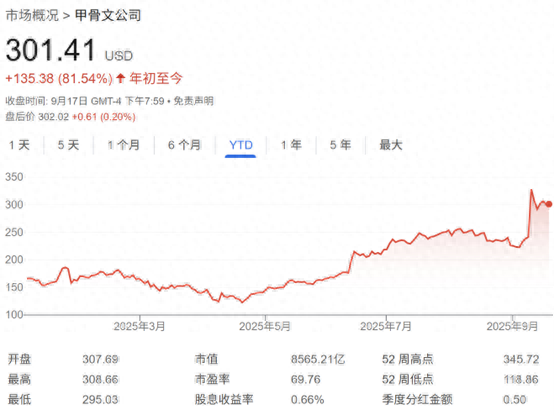Click the 市盈率 value 69.76
Image resolution: width=554 pixels, height=415 pixels.
[x=306, y=379]
